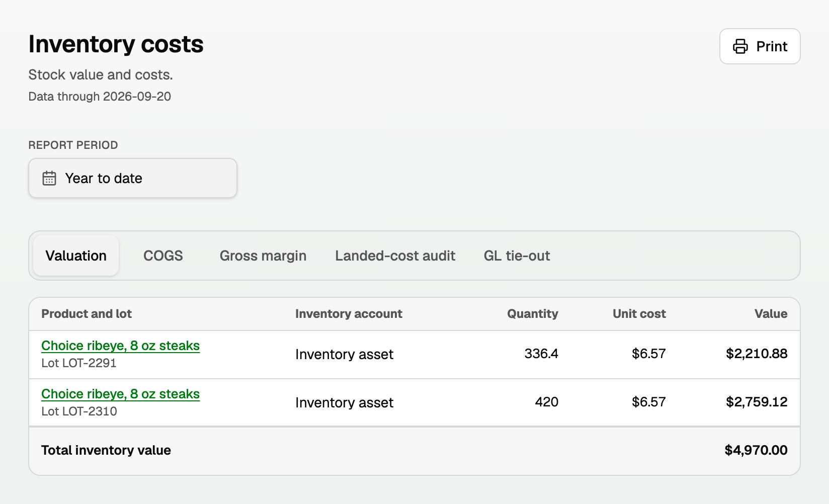Screen dimensions: 829x504
Task: Open the GL tie-out tab
Action: (517, 256)
